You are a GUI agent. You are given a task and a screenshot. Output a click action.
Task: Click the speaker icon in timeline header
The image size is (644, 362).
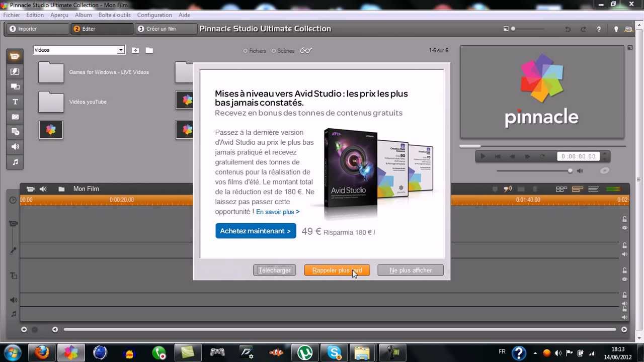tap(43, 189)
